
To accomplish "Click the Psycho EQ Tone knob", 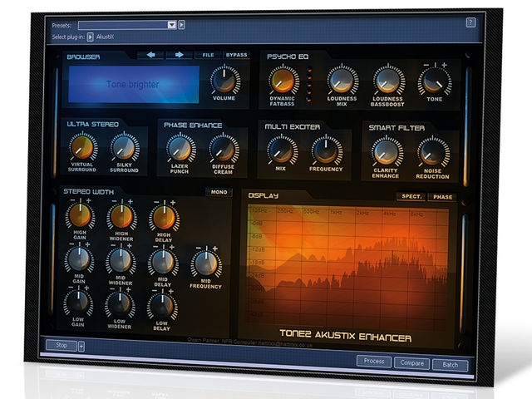I will coord(435,81).
